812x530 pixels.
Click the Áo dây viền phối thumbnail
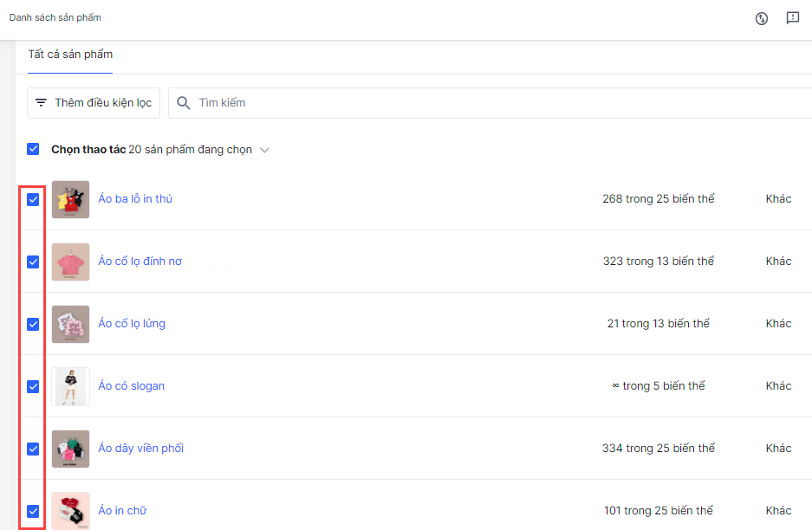(70, 449)
